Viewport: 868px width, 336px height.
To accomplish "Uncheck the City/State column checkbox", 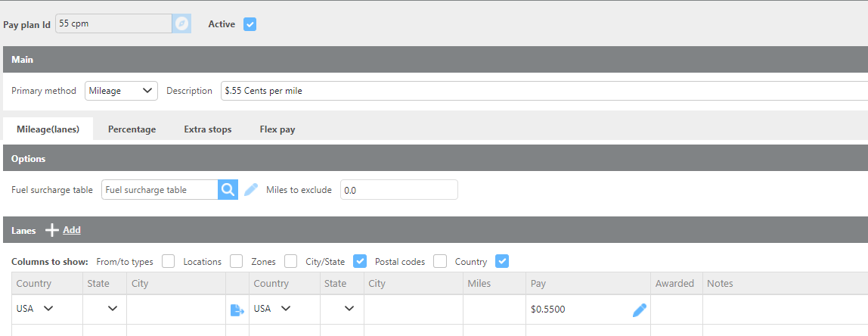I will pos(360,261).
